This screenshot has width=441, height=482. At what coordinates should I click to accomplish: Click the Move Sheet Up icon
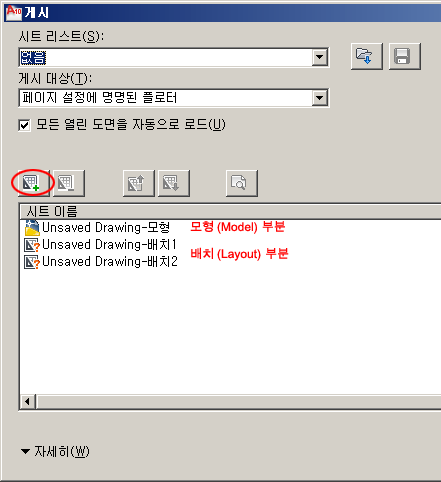pos(139,183)
